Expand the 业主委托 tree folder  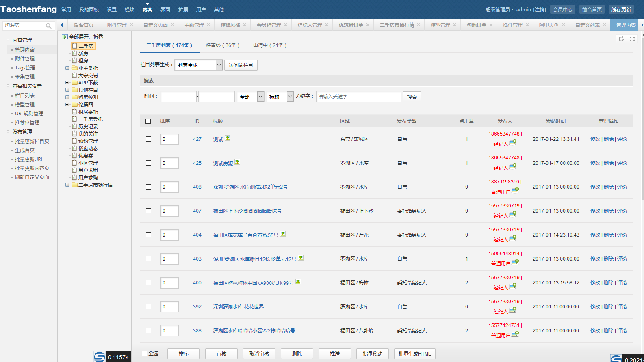coord(67,68)
